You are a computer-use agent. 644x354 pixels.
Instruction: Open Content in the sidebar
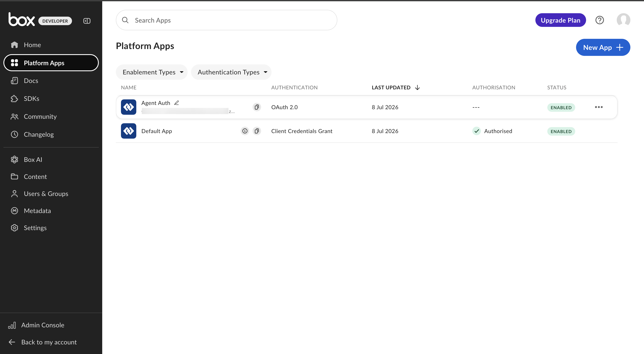click(x=51, y=177)
